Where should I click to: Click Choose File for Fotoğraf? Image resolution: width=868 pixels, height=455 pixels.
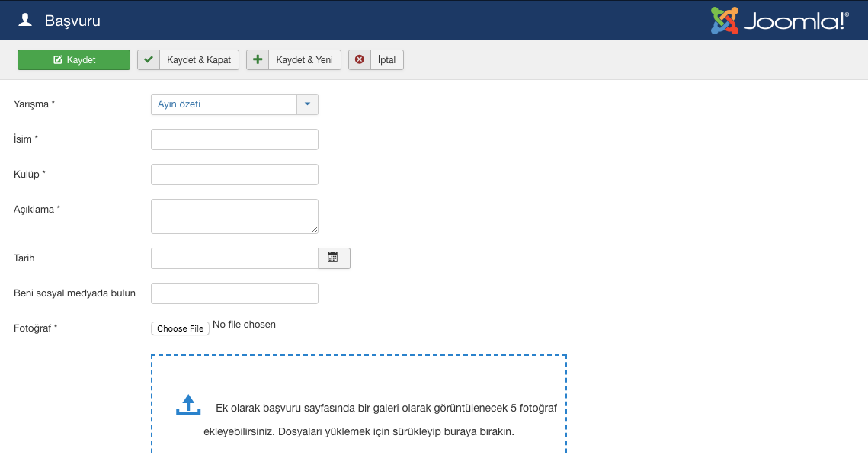tap(181, 328)
